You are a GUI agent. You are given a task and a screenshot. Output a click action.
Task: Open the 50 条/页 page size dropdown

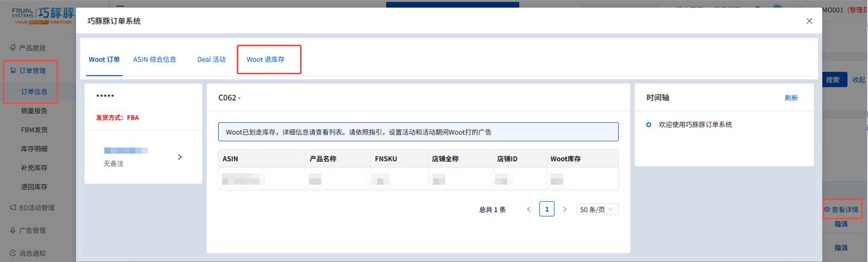[x=597, y=209]
